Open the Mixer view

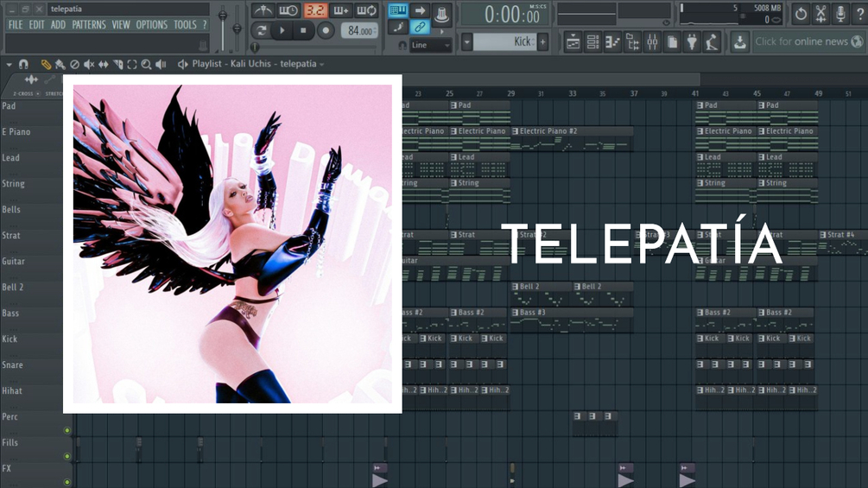[x=653, y=41]
